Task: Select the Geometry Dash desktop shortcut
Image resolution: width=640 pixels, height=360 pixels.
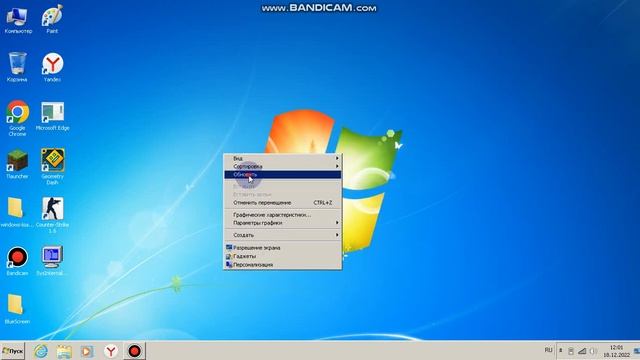Action: (52, 167)
